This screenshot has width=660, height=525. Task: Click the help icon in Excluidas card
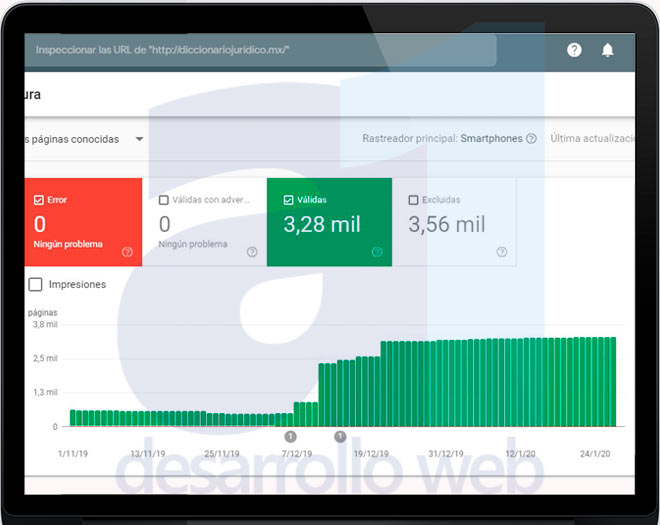tap(502, 252)
